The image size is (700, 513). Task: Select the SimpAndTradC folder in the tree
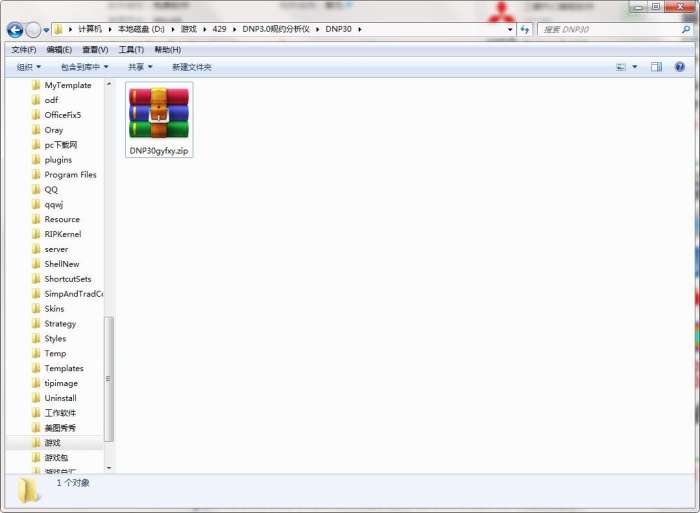click(67, 294)
